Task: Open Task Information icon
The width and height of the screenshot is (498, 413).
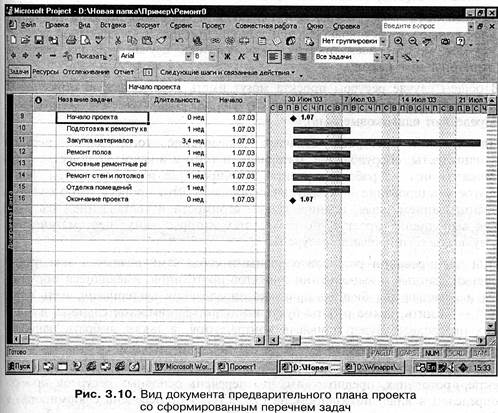Action: [262, 41]
